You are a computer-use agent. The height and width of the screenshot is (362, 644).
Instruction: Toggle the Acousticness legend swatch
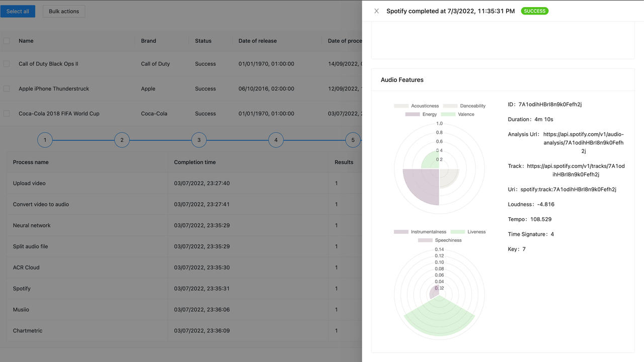pyautogui.click(x=401, y=106)
